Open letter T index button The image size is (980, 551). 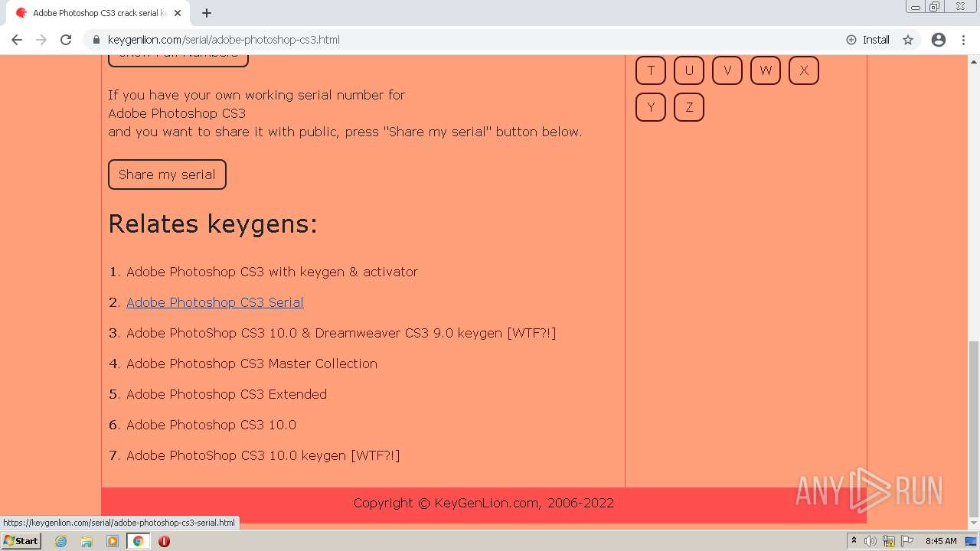651,70
